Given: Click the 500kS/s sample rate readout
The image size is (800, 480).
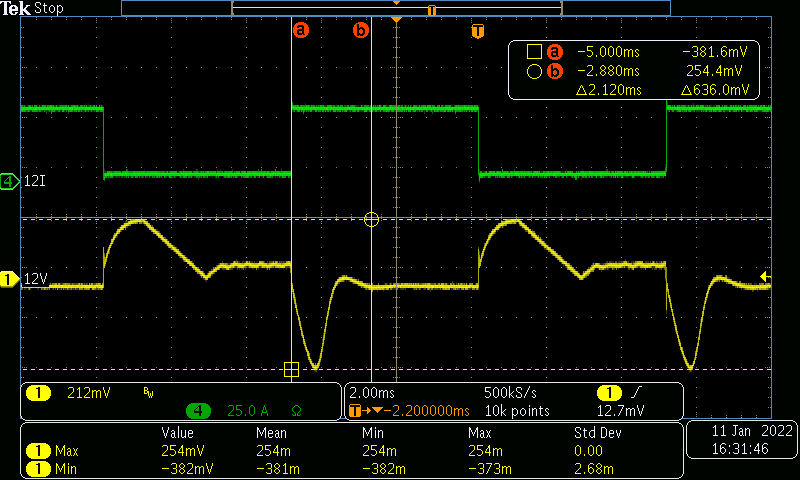Looking at the screenshot, I should 512,393.
